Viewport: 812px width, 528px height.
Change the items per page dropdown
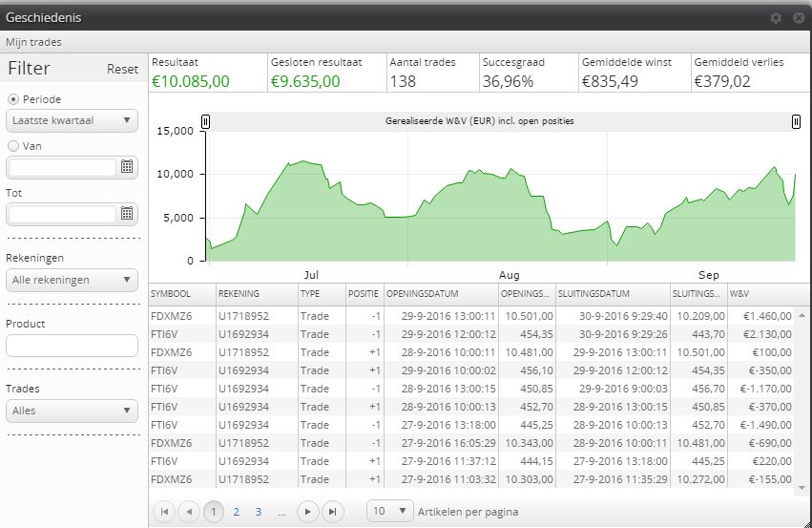point(390,511)
